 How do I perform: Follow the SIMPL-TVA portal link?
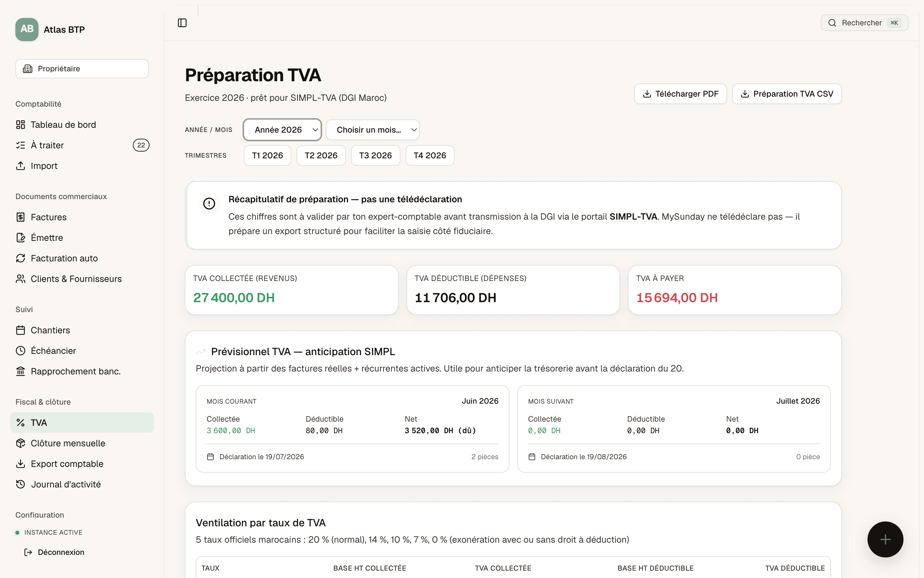click(x=633, y=217)
